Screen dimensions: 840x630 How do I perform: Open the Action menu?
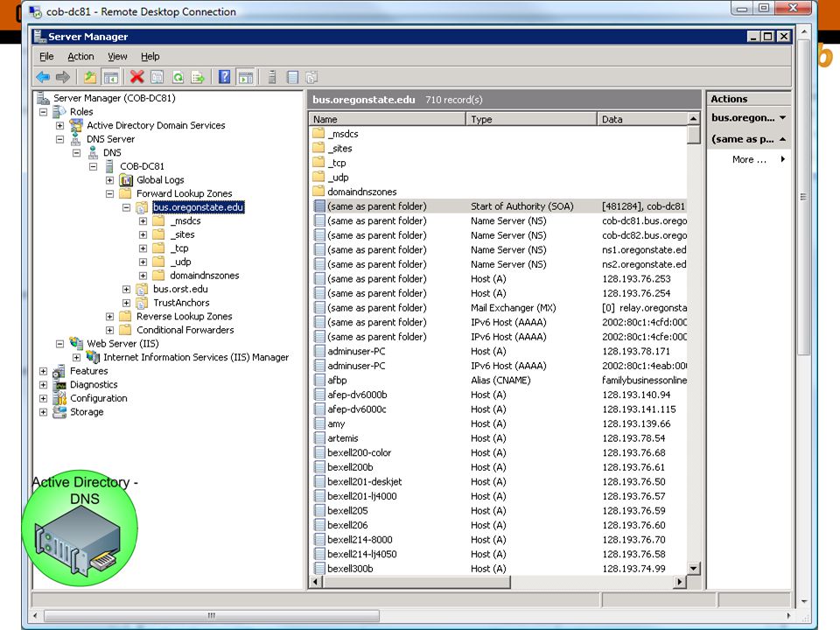point(80,56)
